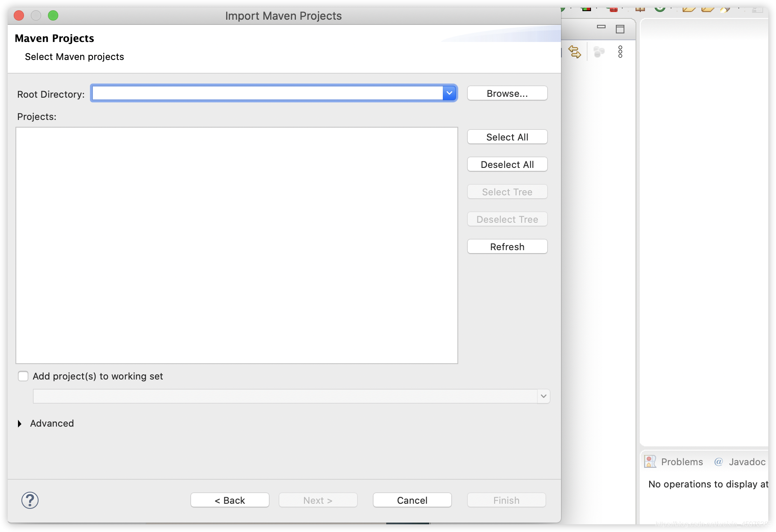Open the three-dot view menu in Eclipse panel
Image resolution: width=776 pixels, height=532 pixels.
tap(620, 52)
